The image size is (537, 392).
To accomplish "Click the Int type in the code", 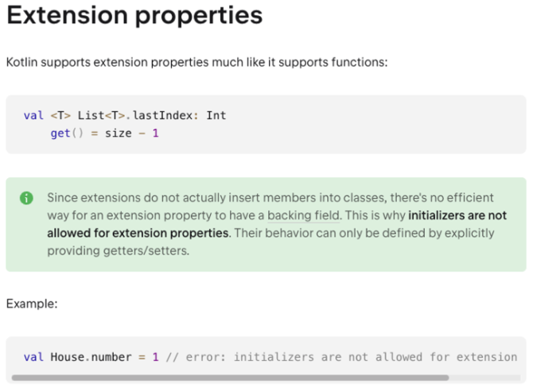I will click(x=216, y=115).
